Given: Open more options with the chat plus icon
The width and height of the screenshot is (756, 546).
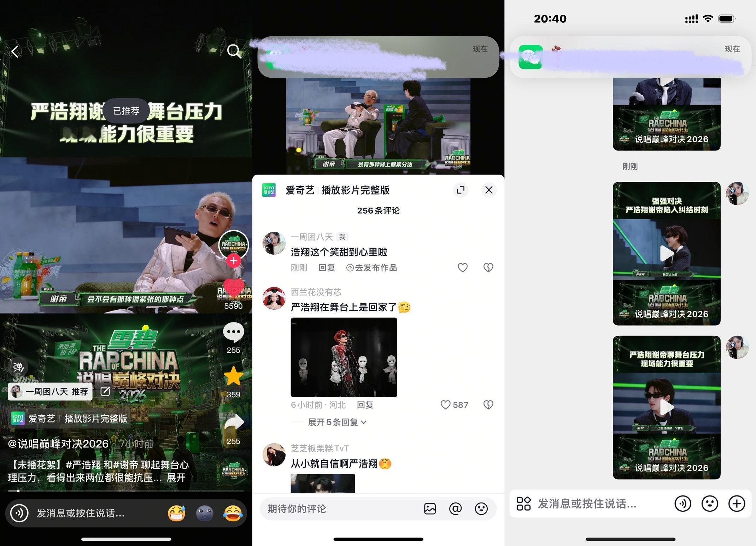Looking at the screenshot, I should point(737,504).
